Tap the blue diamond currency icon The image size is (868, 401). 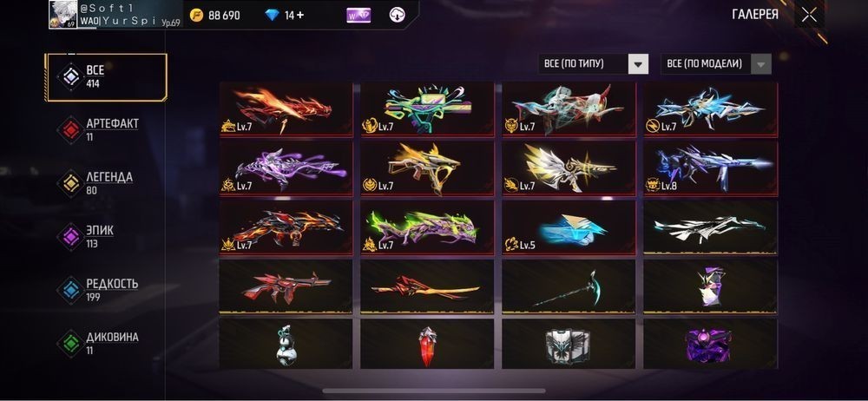pos(272,16)
